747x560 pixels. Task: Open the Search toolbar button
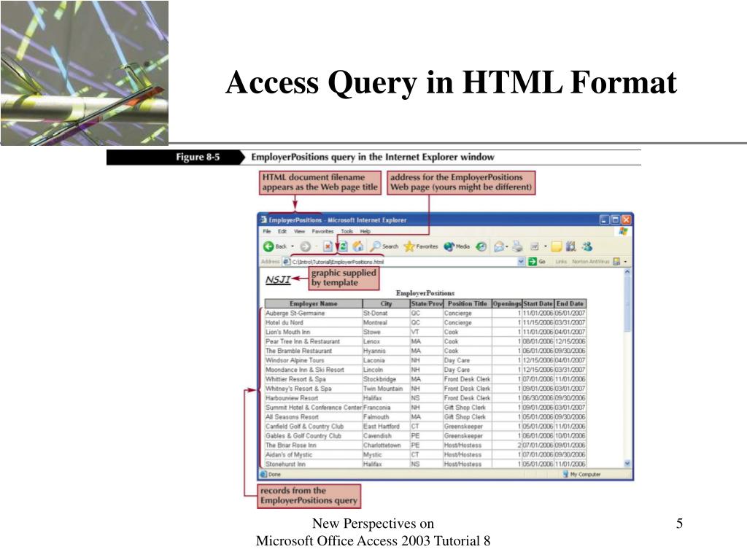(x=384, y=246)
